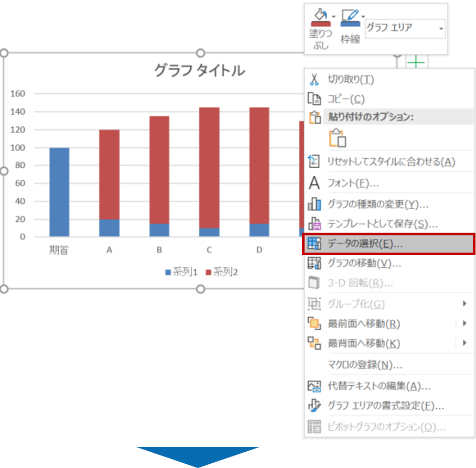
Task: Click the Change Chart Type icon
Action: tap(314, 204)
